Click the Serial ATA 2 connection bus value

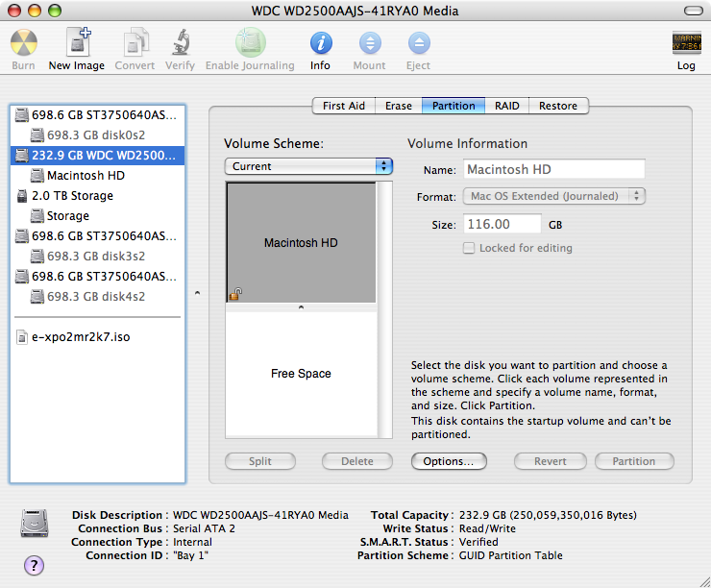click(204, 528)
